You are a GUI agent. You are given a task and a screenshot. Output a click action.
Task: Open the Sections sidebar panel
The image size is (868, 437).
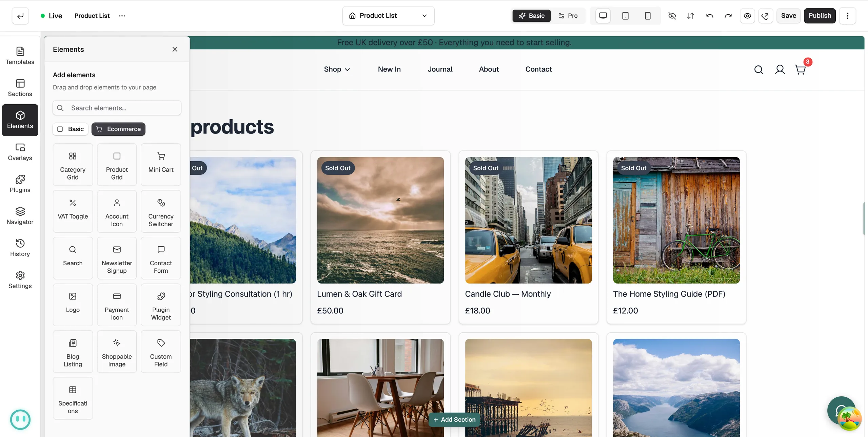[x=20, y=88]
